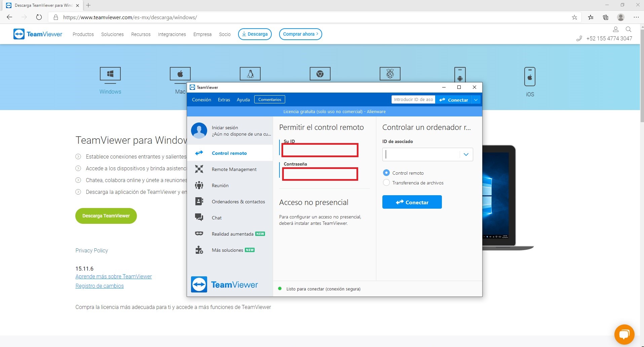Click the Realidad aumentada glasses icon

coord(199,234)
